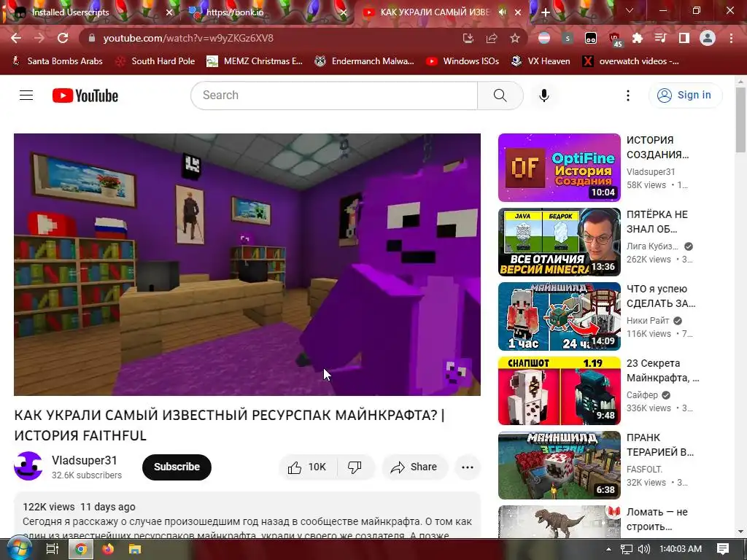This screenshot has width=747, height=560.
Task: Click Sign in button
Action: pyautogui.click(x=686, y=96)
